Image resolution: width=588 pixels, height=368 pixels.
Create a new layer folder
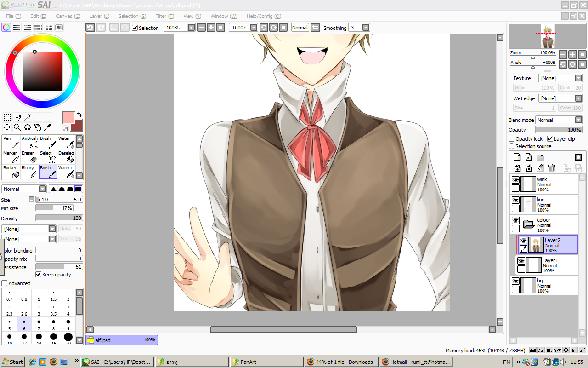(x=540, y=157)
